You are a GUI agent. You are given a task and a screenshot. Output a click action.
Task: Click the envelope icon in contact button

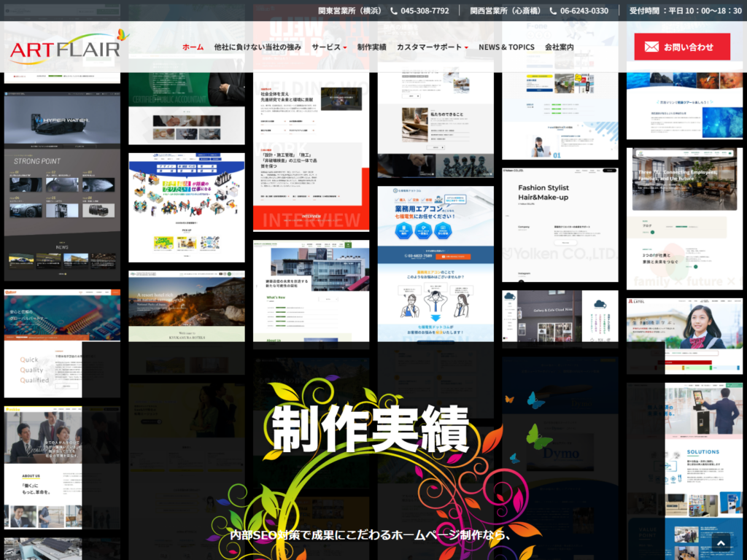(x=651, y=47)
